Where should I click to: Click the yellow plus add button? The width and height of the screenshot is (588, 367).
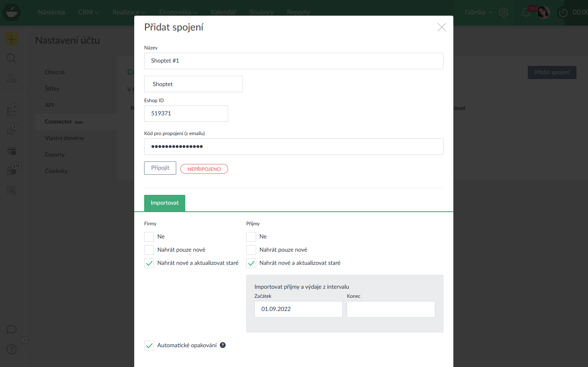pyautogui.click(x=12, y=39)
